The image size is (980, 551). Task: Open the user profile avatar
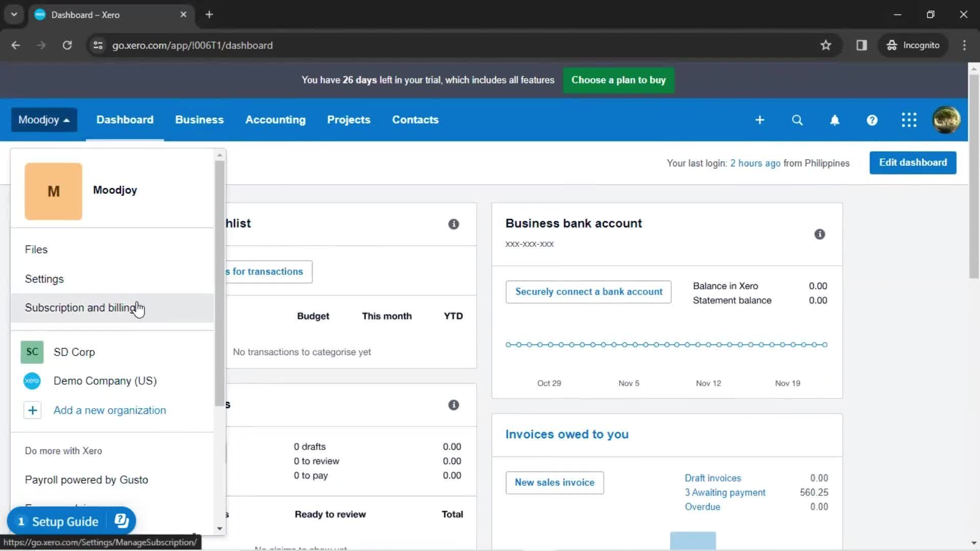click(946, 120)
